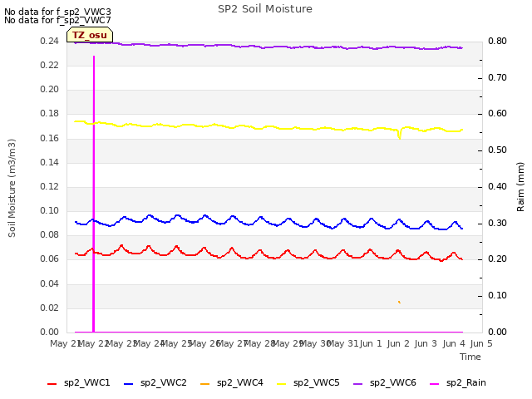Click the 0.80 right axis value
The height and width of the screenshot is (399, 532).
pos(497,42)
